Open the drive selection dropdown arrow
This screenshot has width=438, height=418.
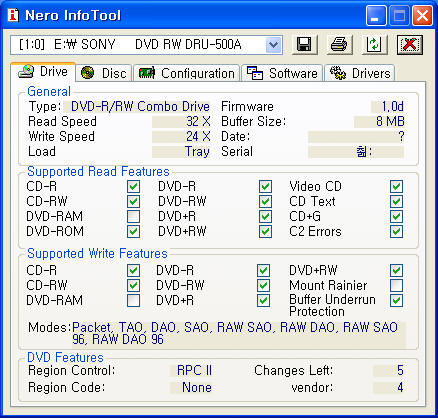point(274,45)
